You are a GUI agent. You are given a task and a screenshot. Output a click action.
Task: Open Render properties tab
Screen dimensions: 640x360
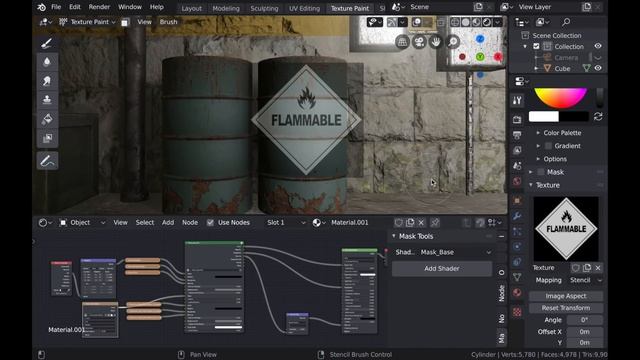517,120
